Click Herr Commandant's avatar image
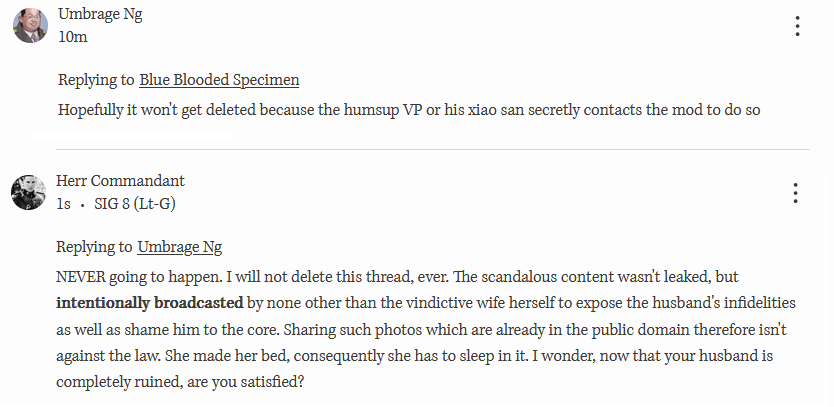834x407 pixels. pyautogui.click(x=28, y=192)
